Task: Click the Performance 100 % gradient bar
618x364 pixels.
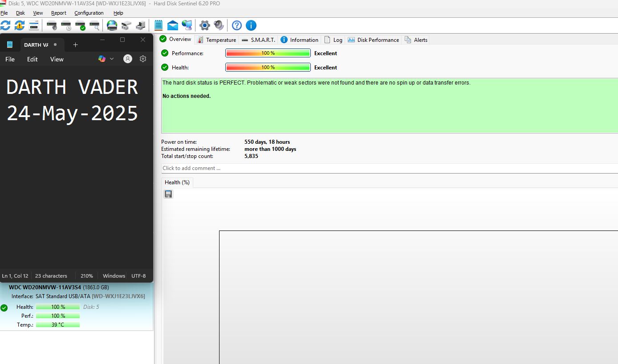Action: click(268, 53)
